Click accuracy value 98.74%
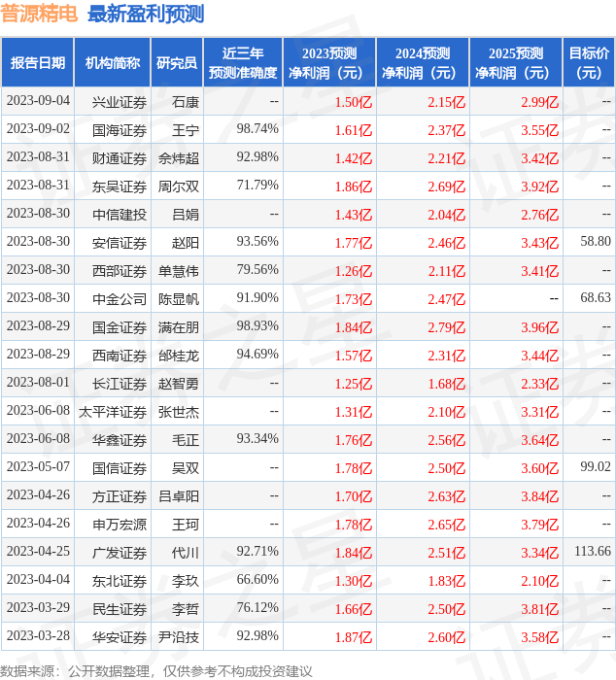Screen dimensions: 616x680 (257, 129)
